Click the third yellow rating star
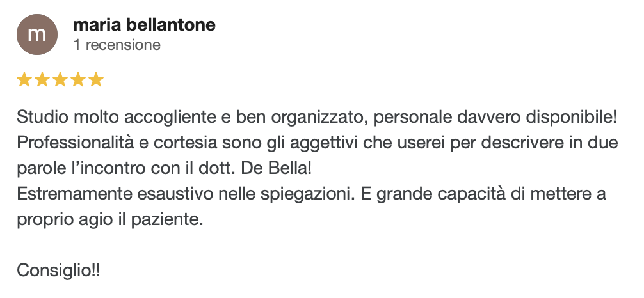This screenshot has height=298, width=644. point(60,80)
